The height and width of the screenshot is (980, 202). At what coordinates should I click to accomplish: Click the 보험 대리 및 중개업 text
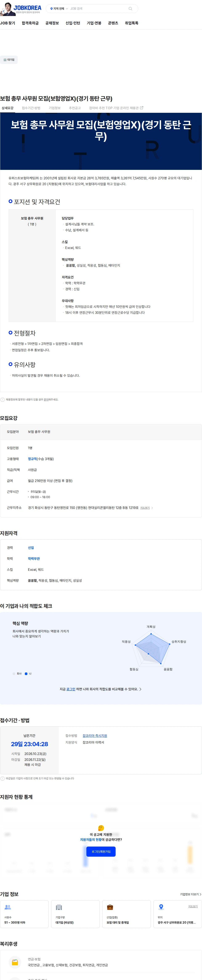118,922
